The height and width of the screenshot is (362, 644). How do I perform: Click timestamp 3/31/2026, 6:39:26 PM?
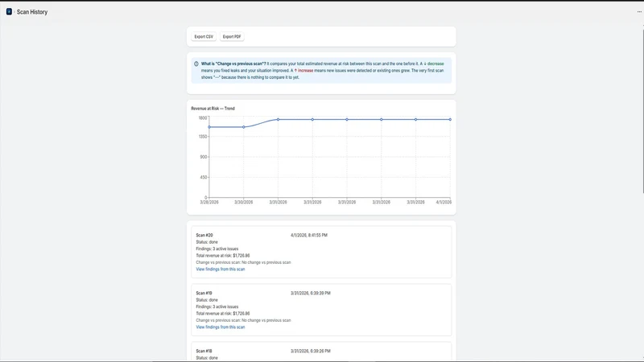tap(311, 351)
